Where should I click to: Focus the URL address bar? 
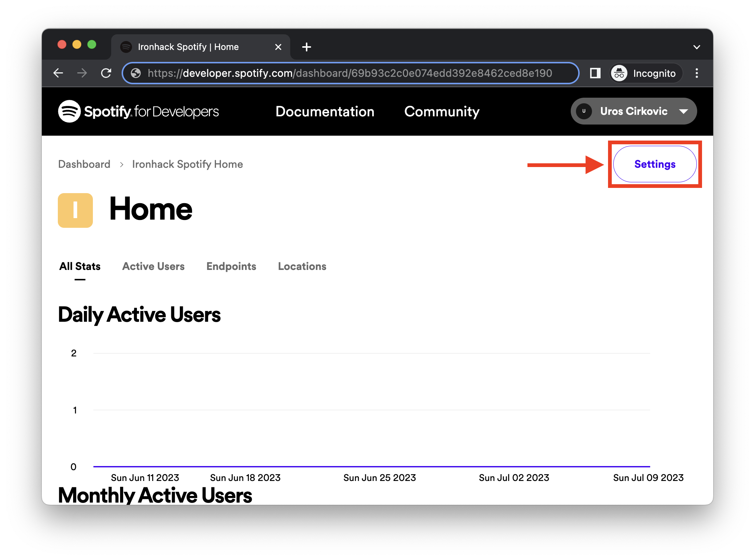pos(350,73)
